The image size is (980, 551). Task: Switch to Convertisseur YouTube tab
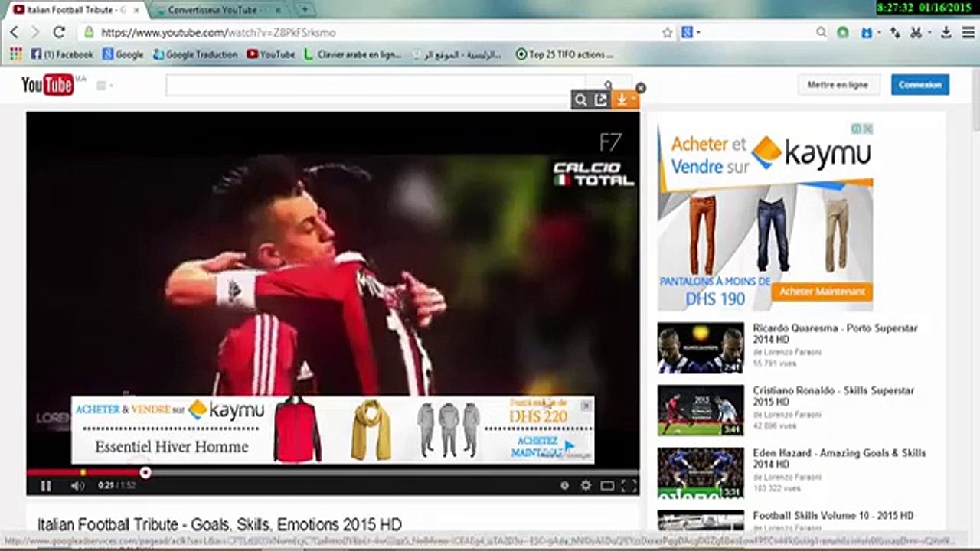coord(214,10)
